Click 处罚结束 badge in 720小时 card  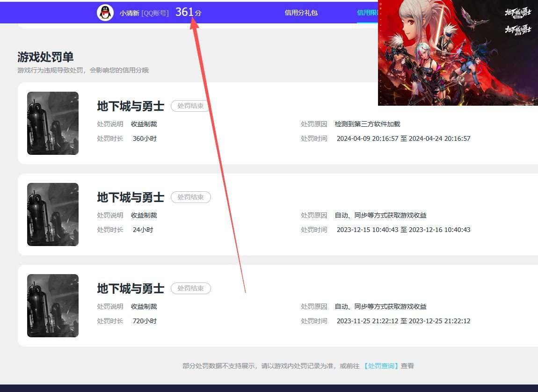[191, 289]
